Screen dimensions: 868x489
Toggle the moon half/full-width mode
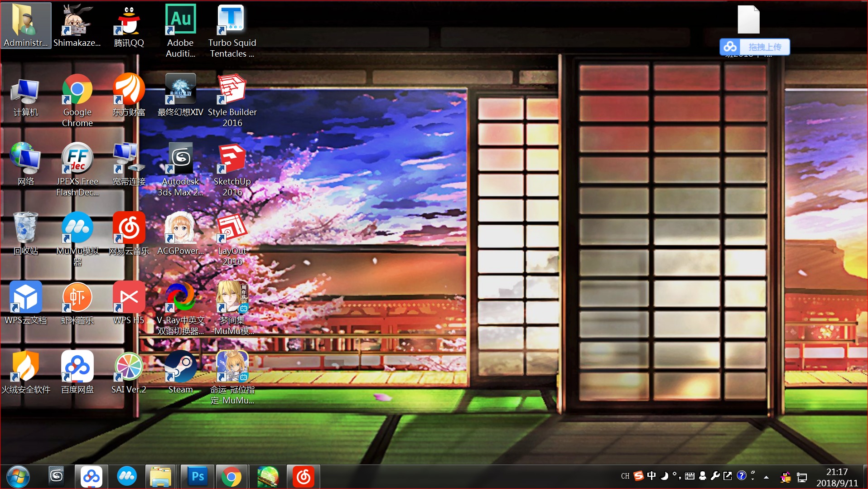coord(665,475)
